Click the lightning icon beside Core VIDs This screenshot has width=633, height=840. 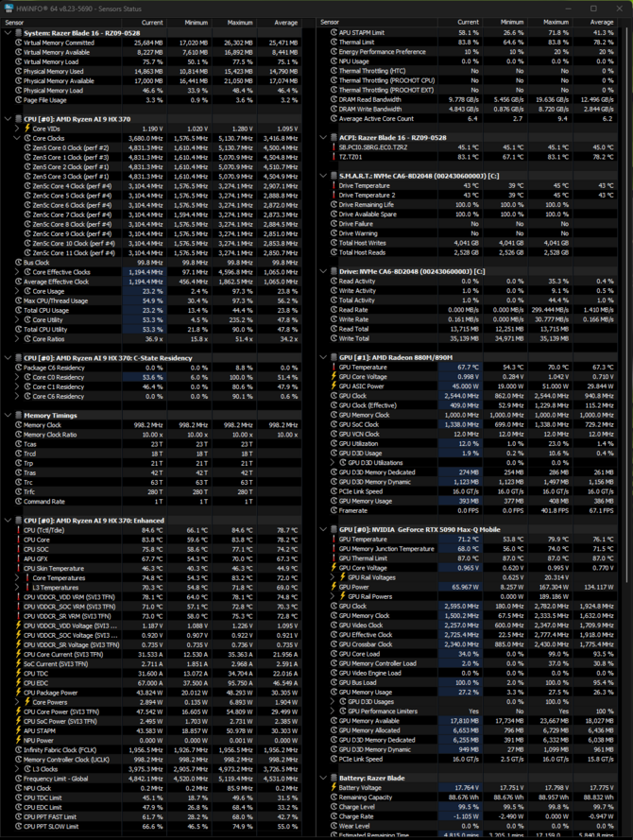27,129
